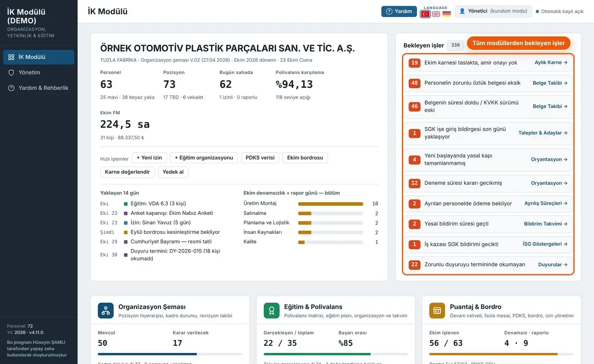Click the Eğitim & Polivalans badge icon
The height and width of the screenshot is (364, 594).
[272, 311]
